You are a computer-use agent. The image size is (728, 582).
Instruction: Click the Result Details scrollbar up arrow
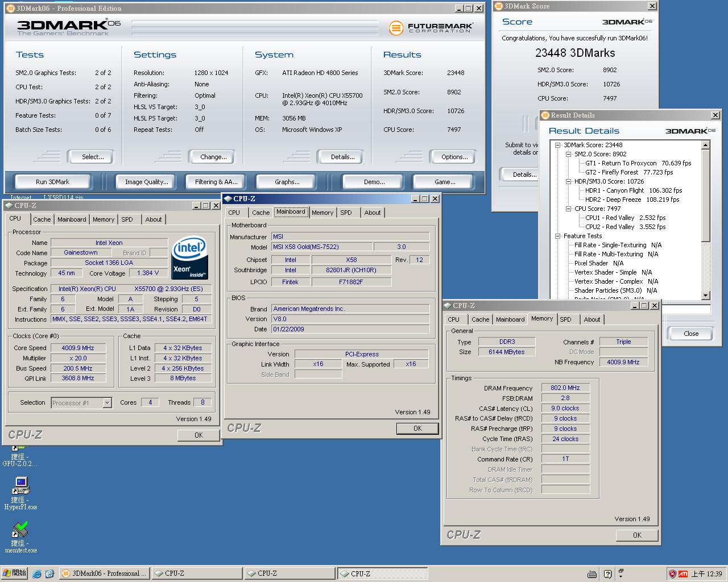pos(706,145)
